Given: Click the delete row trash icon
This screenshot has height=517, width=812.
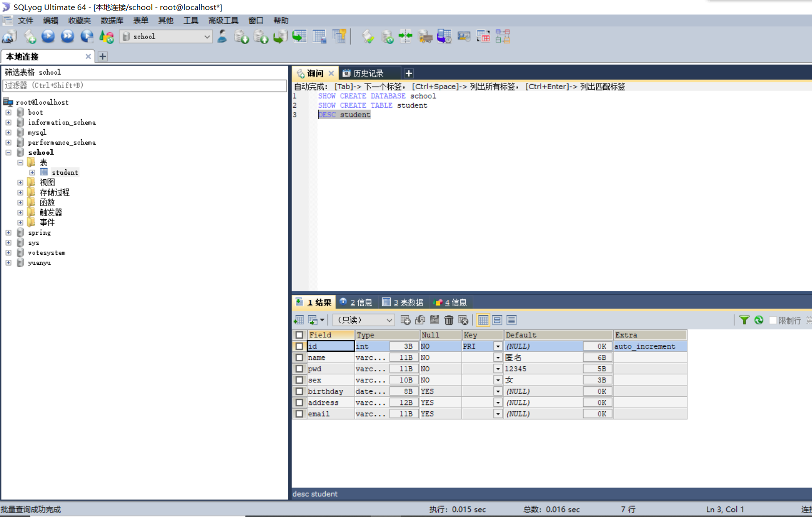Looking at the screenshot, I should (x=449, y=320).
